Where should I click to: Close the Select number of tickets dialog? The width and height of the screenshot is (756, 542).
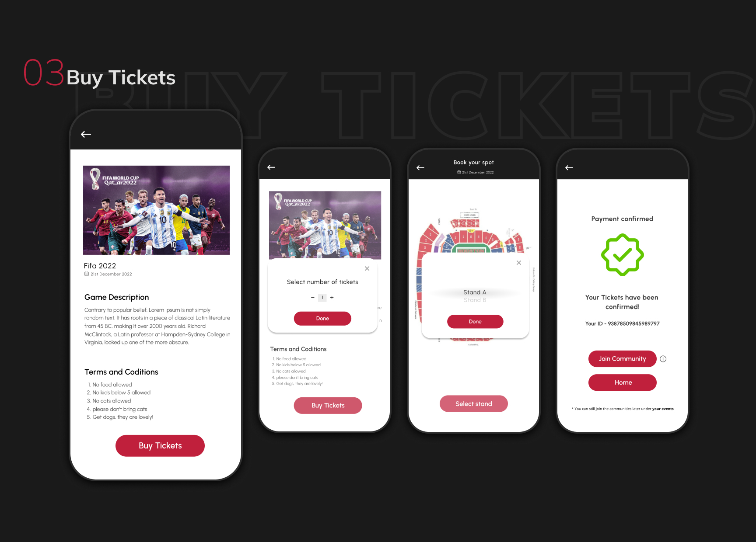367,268
